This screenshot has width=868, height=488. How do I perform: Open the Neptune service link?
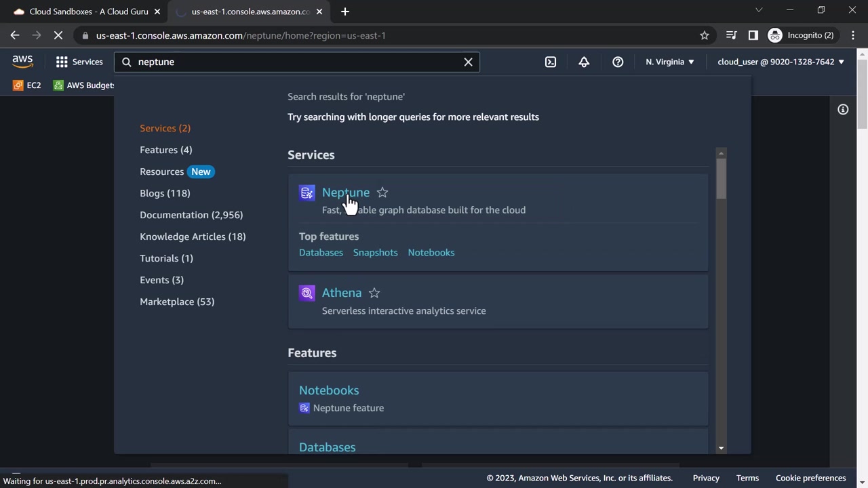346,192
